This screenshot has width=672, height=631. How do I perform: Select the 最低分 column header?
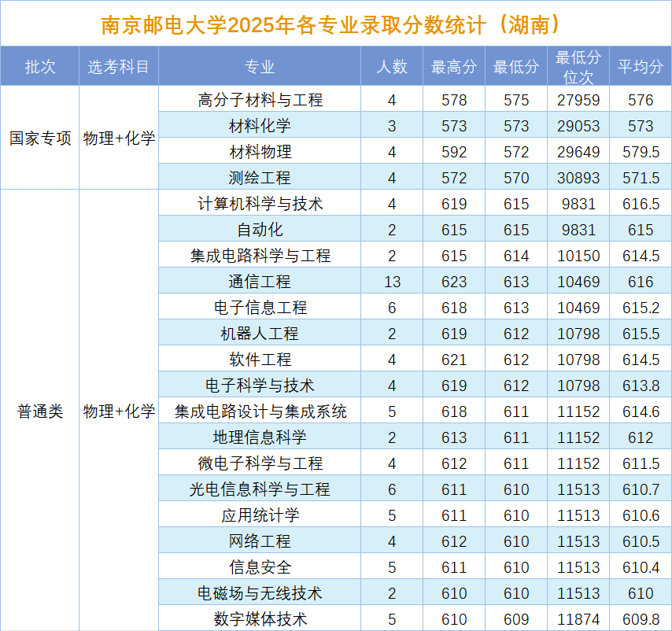point(516,66)
